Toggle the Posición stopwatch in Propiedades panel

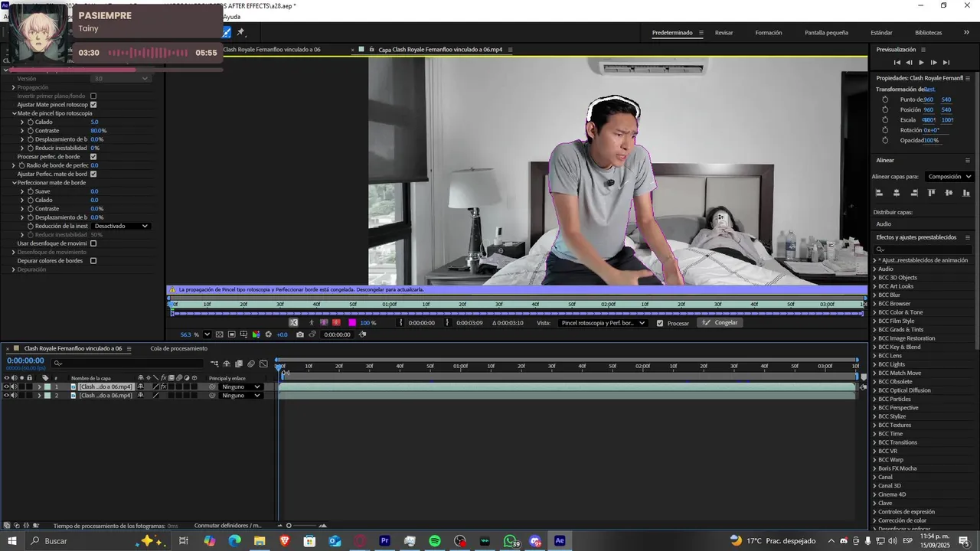(886, 109)
